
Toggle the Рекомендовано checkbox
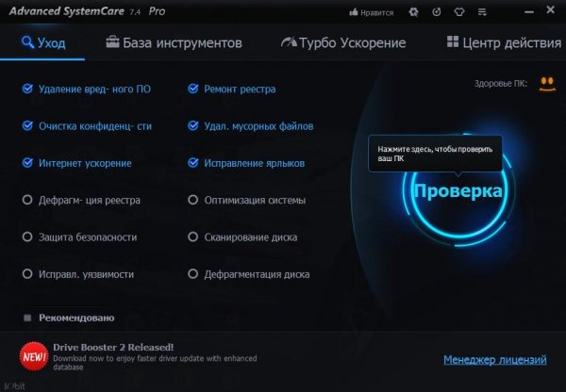click(x=27, y=318)
